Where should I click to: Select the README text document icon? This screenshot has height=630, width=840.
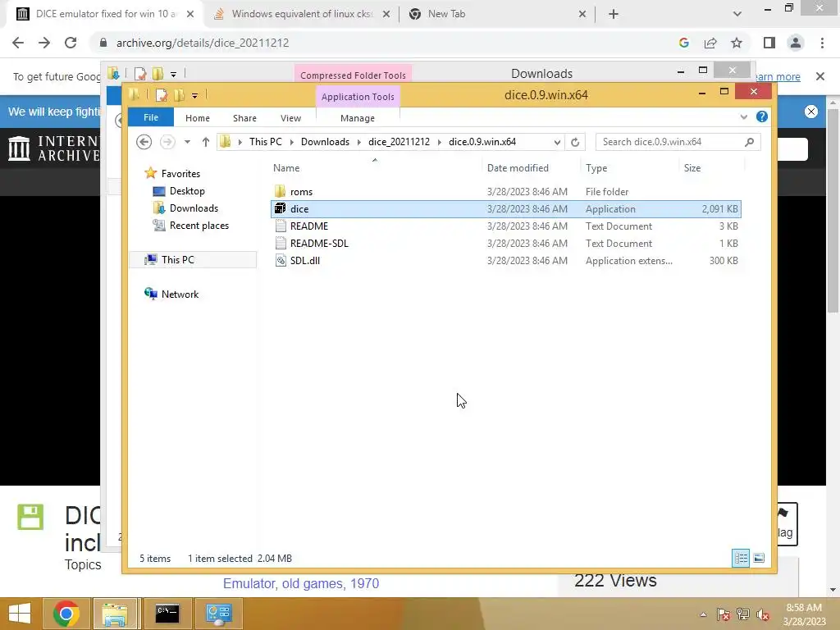281,226
